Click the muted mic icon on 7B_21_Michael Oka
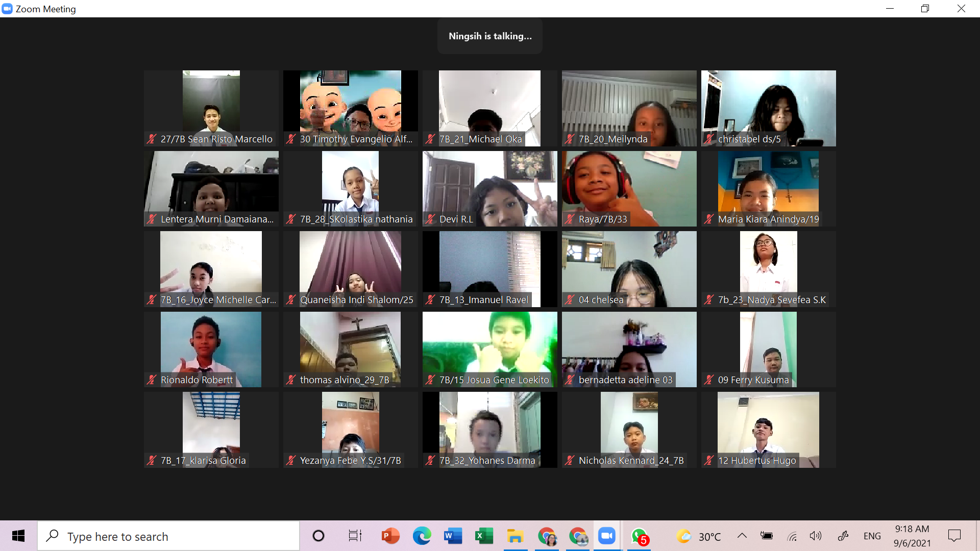The width and height of the screenshot is (980, 551). click(430, 139)
